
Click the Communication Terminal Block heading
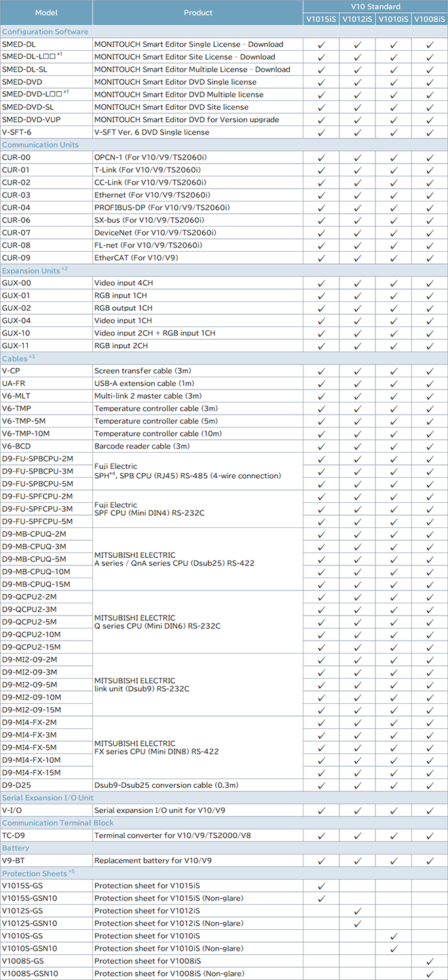(x=58, y=823)
